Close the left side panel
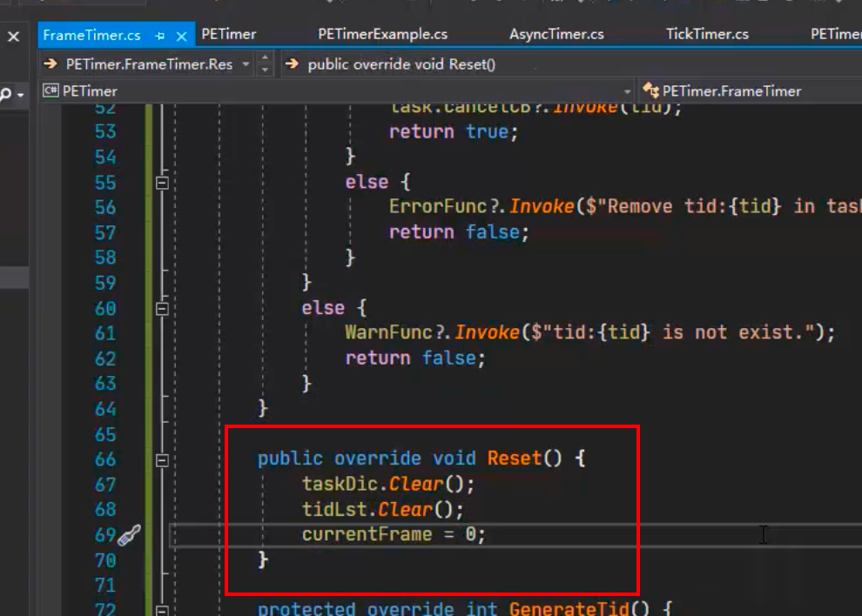This screenshot has width=862, height=616. coord(14,37)
